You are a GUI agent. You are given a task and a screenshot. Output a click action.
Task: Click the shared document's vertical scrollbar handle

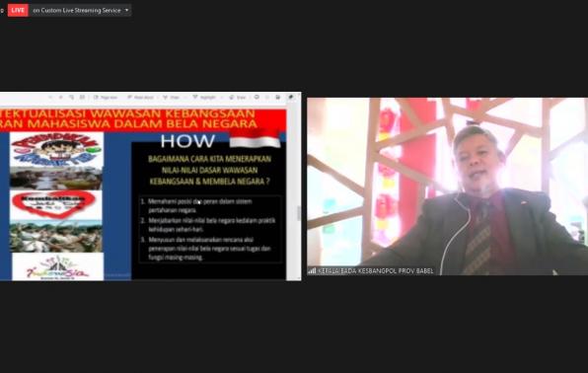[x=299, y=213]
